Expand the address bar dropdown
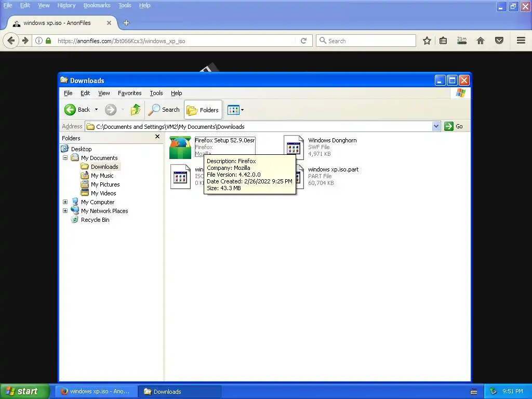 (x=436, y=127)
